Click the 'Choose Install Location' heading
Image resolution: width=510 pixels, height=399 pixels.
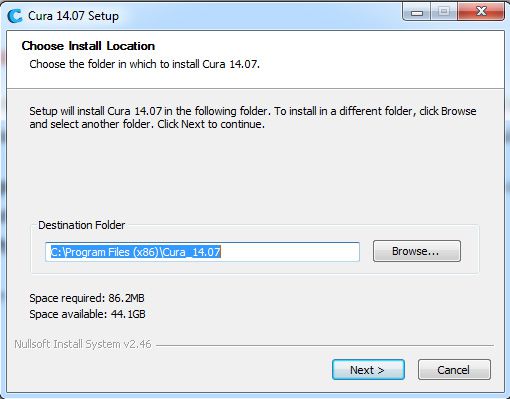[x=88, y=46]
